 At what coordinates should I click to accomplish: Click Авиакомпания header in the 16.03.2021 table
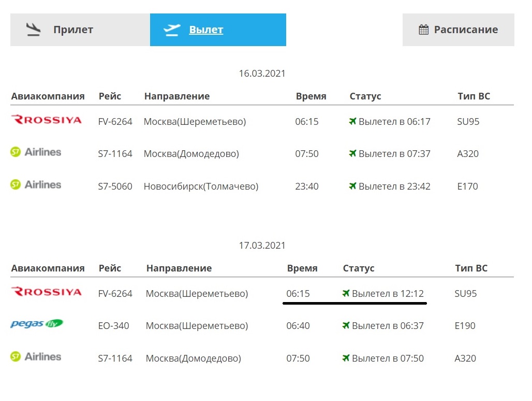point(48,96)
